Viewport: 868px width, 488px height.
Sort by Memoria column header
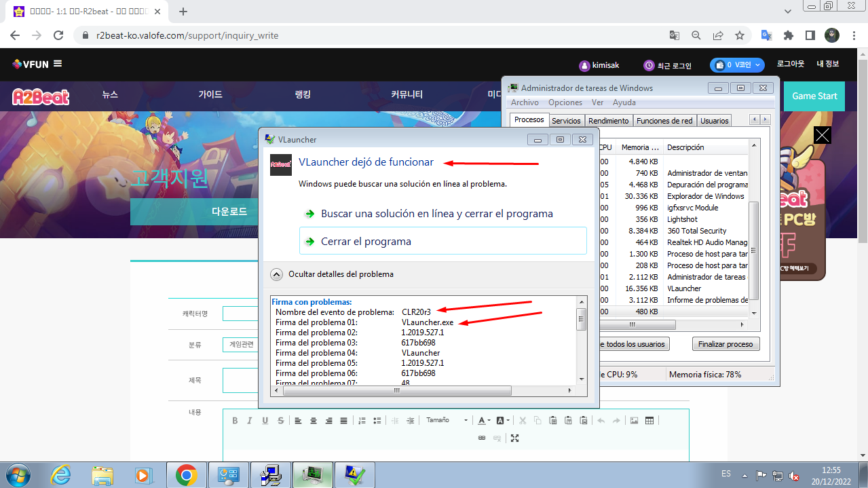[640, 147]
